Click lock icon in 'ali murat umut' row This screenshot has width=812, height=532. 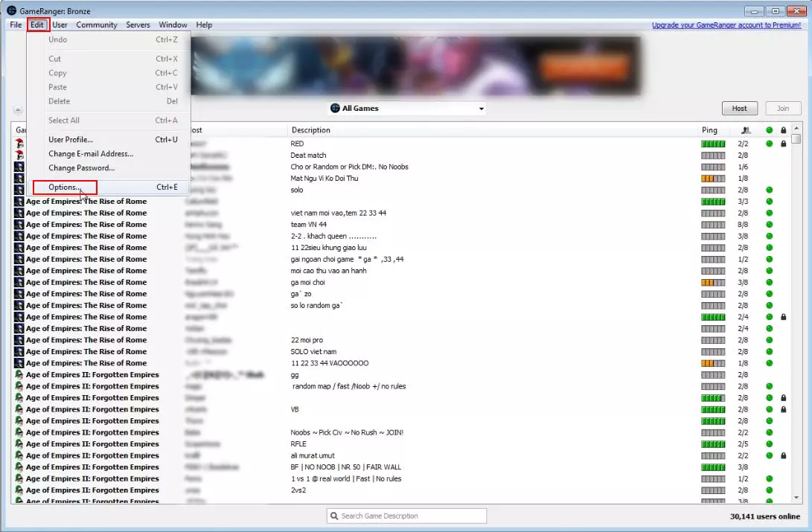[784, 455]
